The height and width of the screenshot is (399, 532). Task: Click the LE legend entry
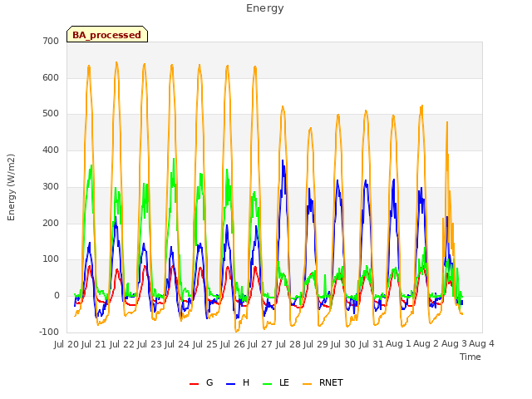click(276, 382)
